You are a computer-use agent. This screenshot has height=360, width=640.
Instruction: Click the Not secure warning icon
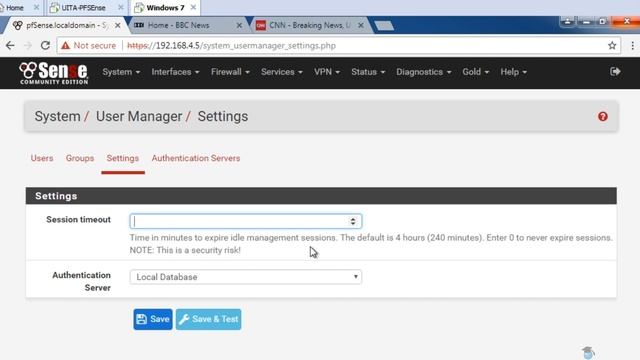[65, 46]
